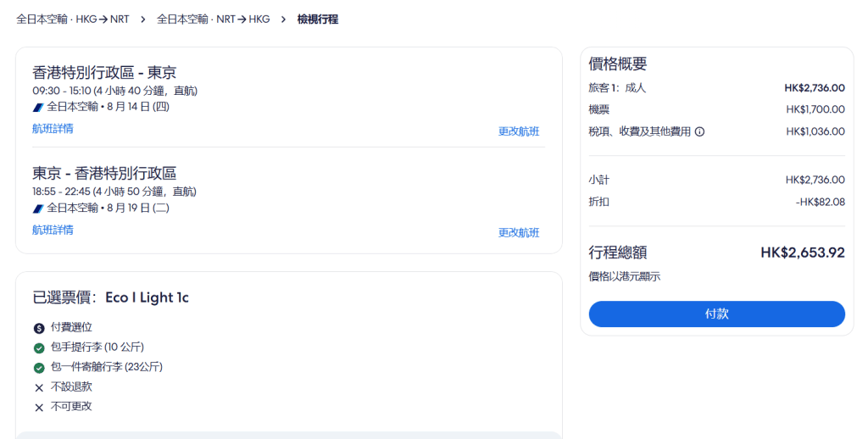Image resolution: width=868 pixels, height=439 pixels.
Task: Open the 全日本空輸 NRT→HKG breadcrumb step
Action: [x=213, y=19]
